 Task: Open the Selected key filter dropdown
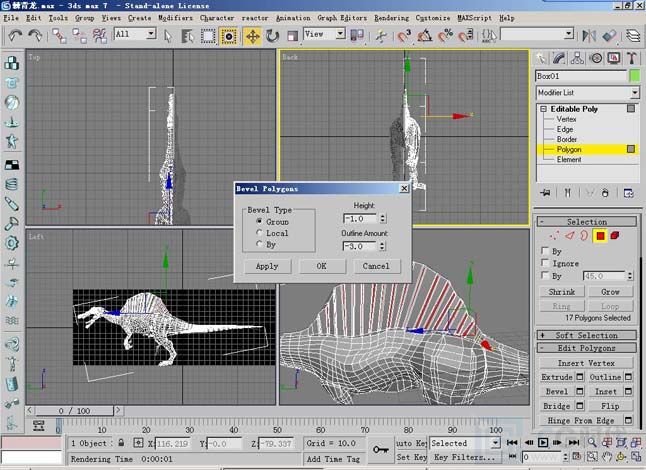click(496, 443)
